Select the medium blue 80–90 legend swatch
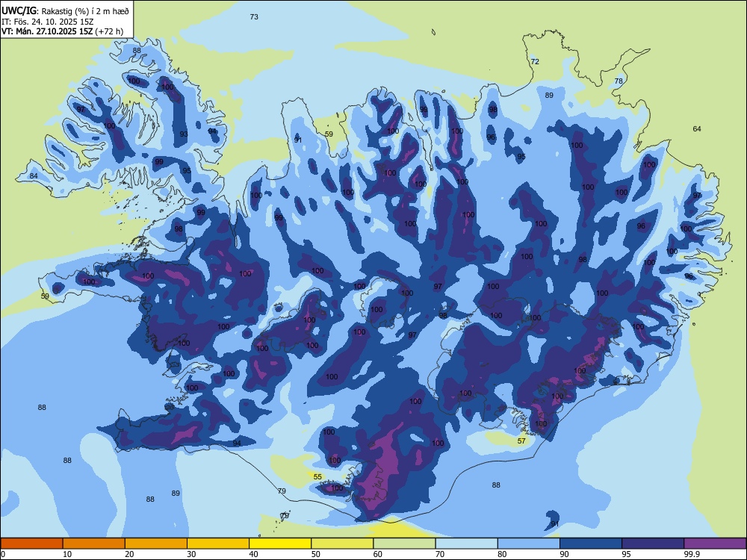This screenshot has height=560, width=747. pyautogui.click(x=528, y=544)
